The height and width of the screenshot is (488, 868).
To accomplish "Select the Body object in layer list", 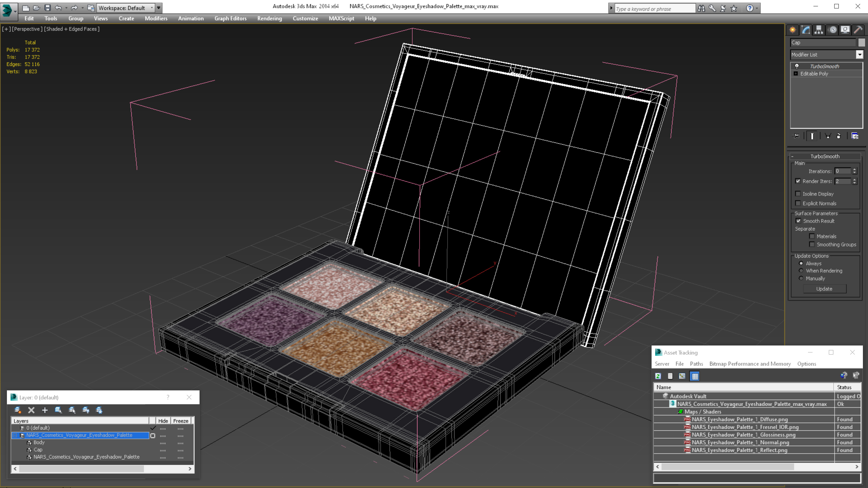I will [x=39, y=443].
